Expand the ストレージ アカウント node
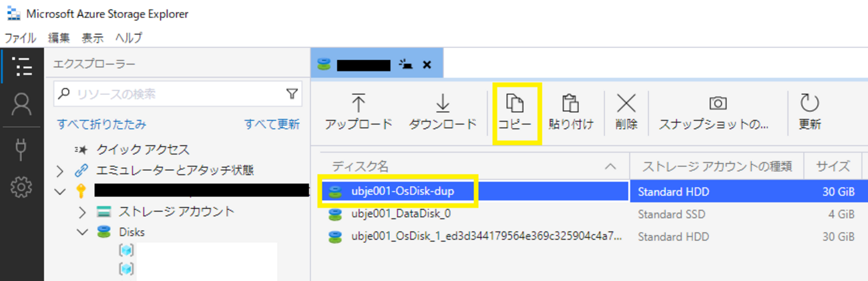Screen dimensions: 868x281 click(83, 212)
